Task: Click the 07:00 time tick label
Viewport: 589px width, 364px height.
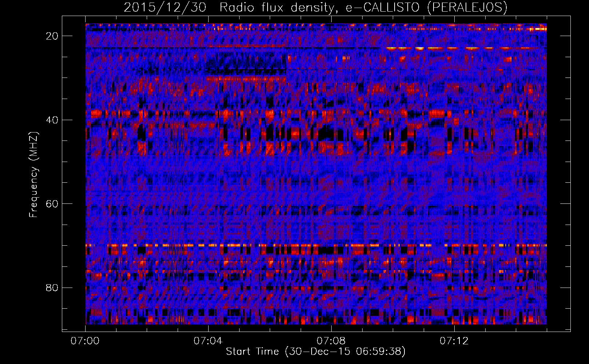Action: click(x=85, y=341)
